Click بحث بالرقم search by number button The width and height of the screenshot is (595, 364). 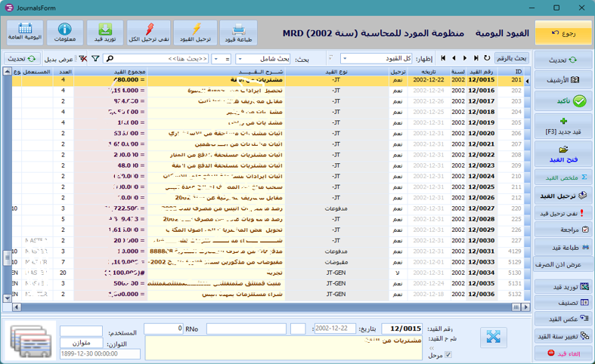tap(512, 58)
